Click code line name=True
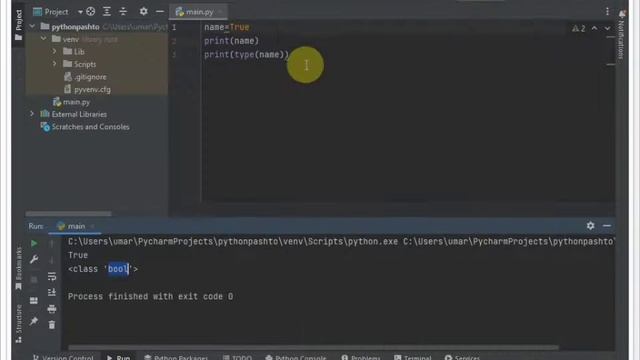 [x=227, y=27]
